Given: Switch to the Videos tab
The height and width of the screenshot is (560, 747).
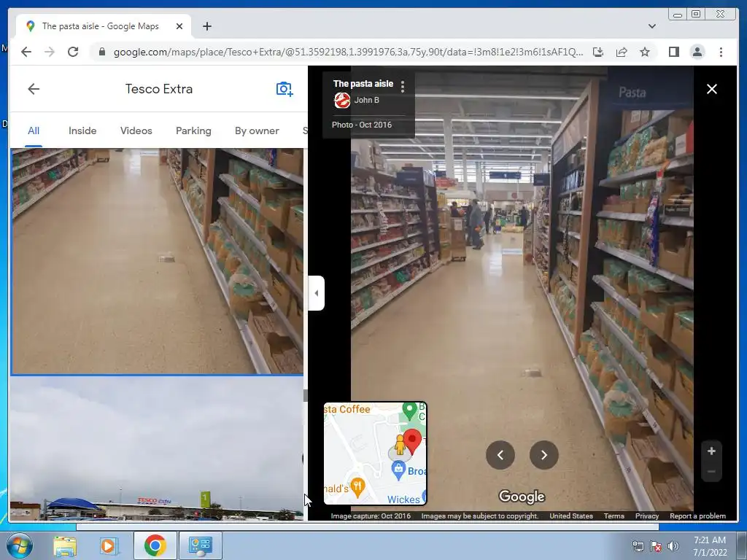Looking at the screenshot, I should coord(136,131).
